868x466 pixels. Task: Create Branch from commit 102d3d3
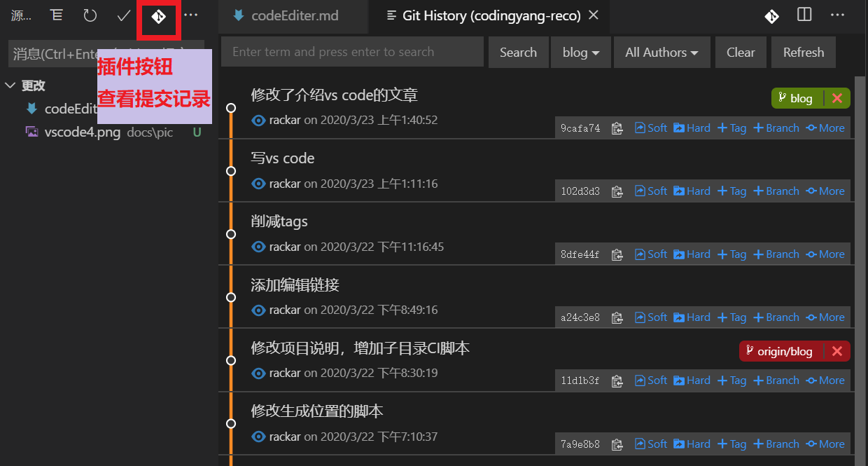tap(776, 191)
